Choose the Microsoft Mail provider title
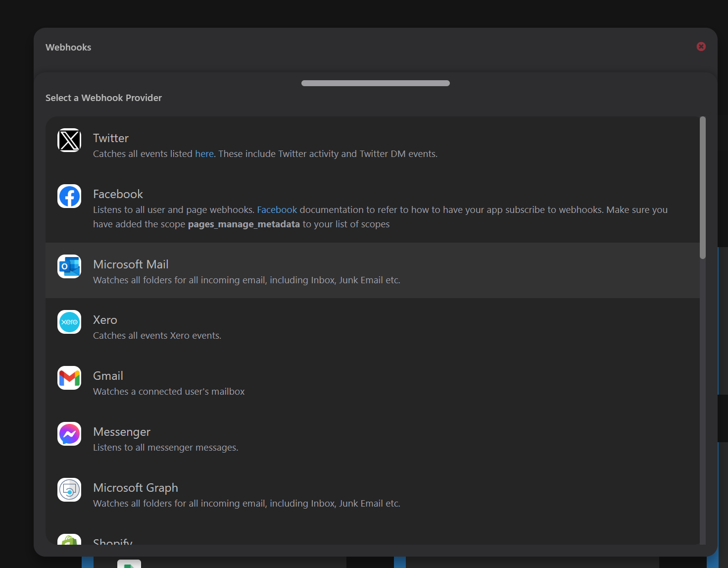The width and height of the screenshot is (728, 568). [131, 264]
